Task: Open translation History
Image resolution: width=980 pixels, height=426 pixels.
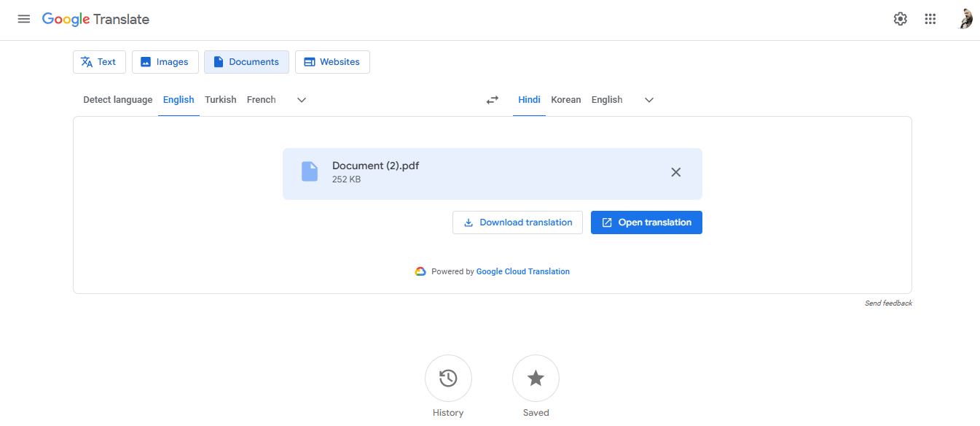Action: (x=448, y=378)
